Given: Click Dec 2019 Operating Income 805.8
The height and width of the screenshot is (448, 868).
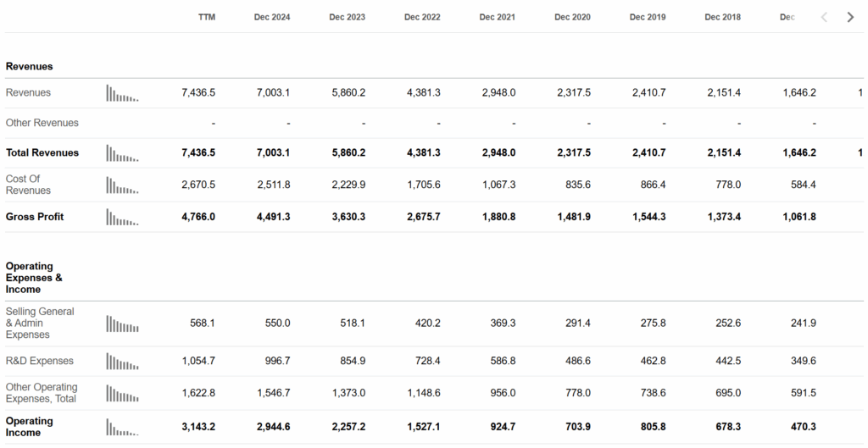Looking at the screenshot, I should (654, 427).
